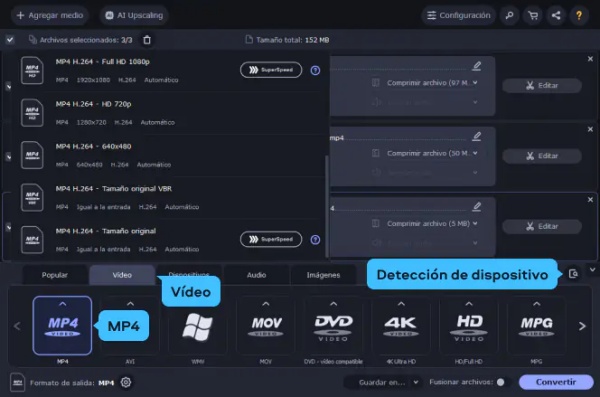Click Editar for the first file
The image size is (600, 397).
(x=542, y=85)
